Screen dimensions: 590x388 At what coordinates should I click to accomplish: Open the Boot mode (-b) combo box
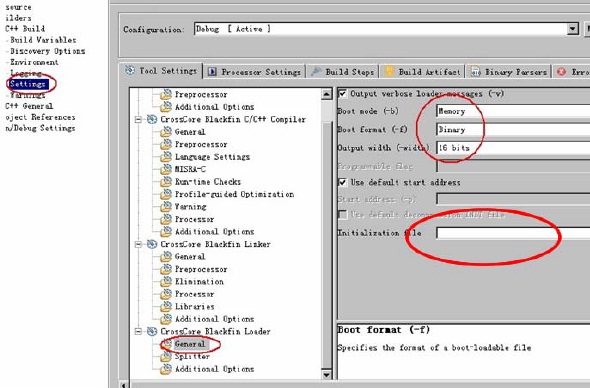click(x=513, y=111)
